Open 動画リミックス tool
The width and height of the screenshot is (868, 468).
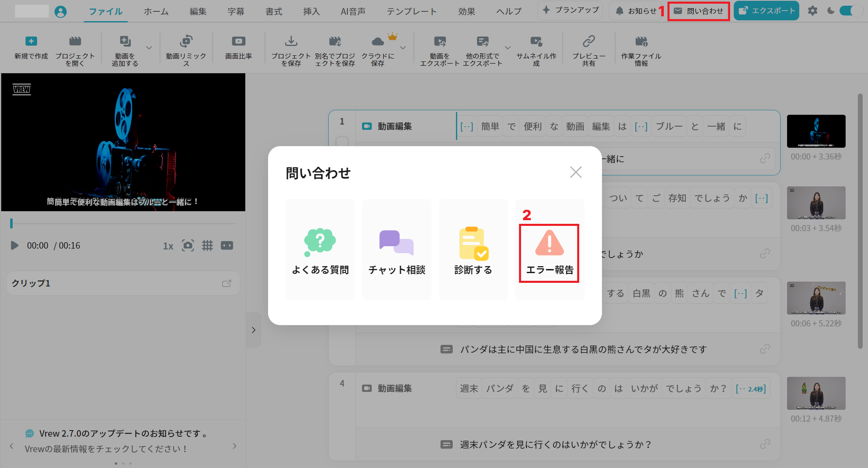[186, 41]
